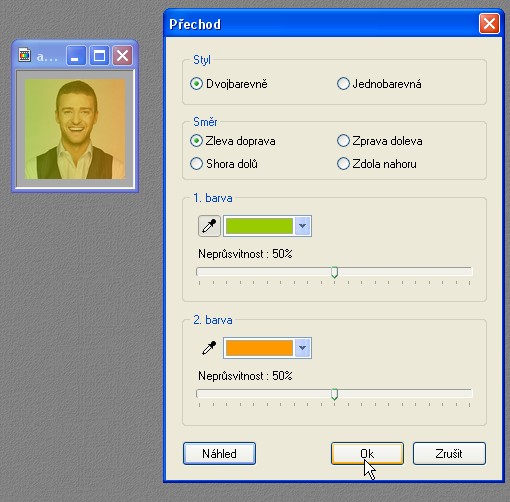Select the Jednobarevná style option
Image resolution: width=510 pixels, height=502 pixels.
click(379, 84)
